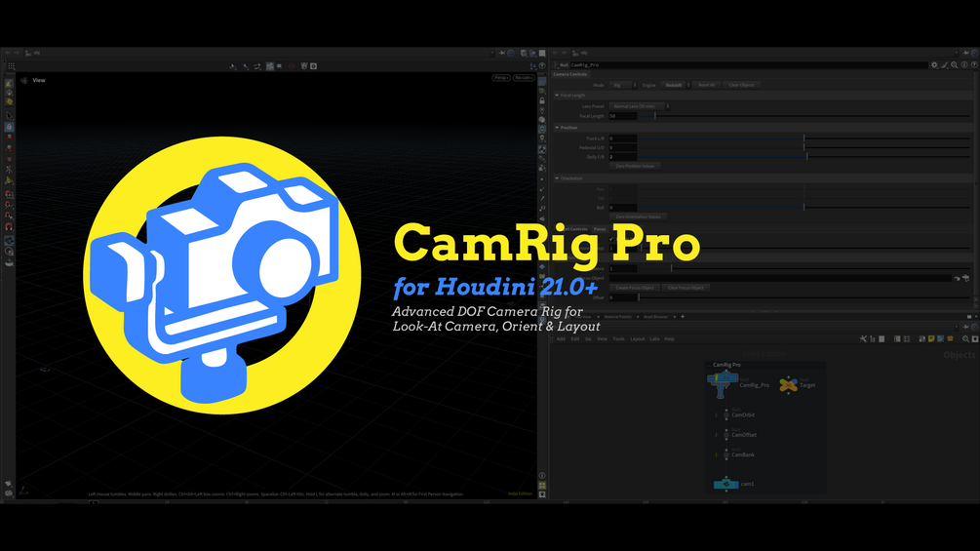980x551 pixels.
Task: Click Create Focus Object button
Action: (x=635, y=288)
